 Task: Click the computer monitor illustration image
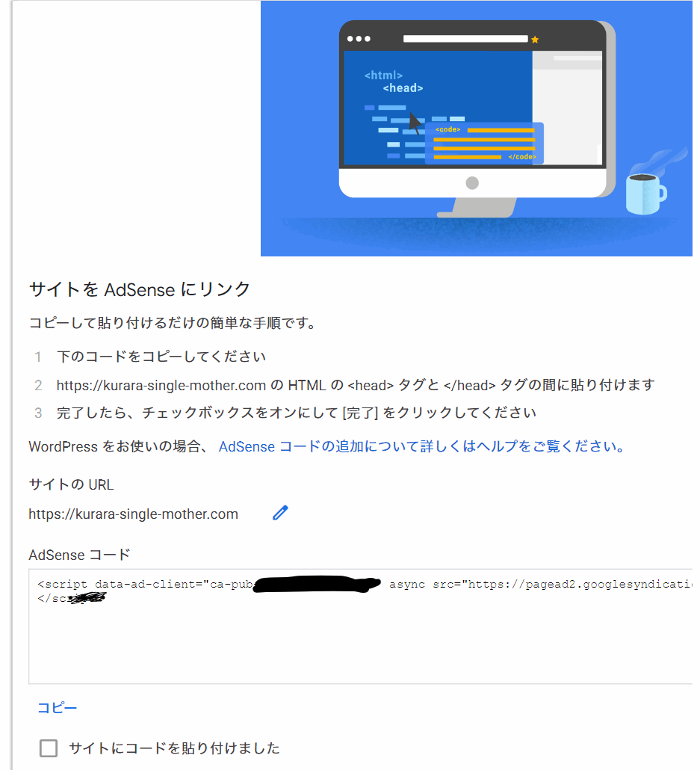pos(476,129)
